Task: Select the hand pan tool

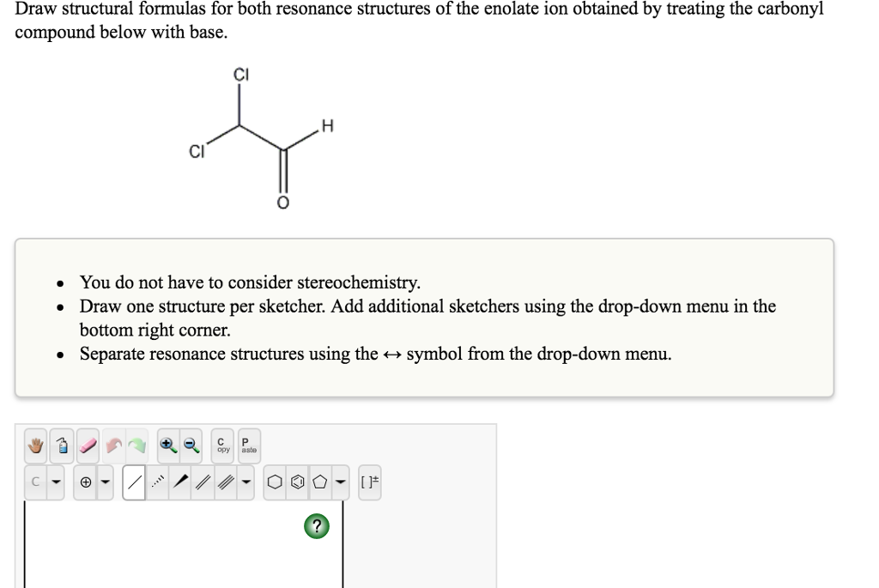Action: click(x=34, y=445)
